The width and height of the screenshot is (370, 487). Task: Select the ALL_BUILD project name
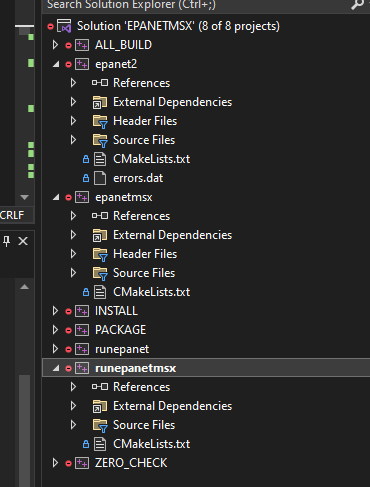pyautogui.click(x=123, y=45)
